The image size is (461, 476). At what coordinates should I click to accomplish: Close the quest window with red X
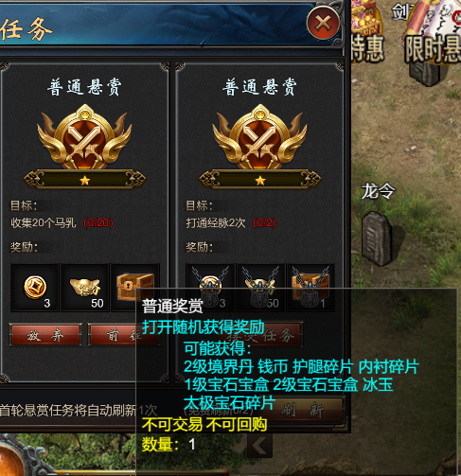[323, 23]
